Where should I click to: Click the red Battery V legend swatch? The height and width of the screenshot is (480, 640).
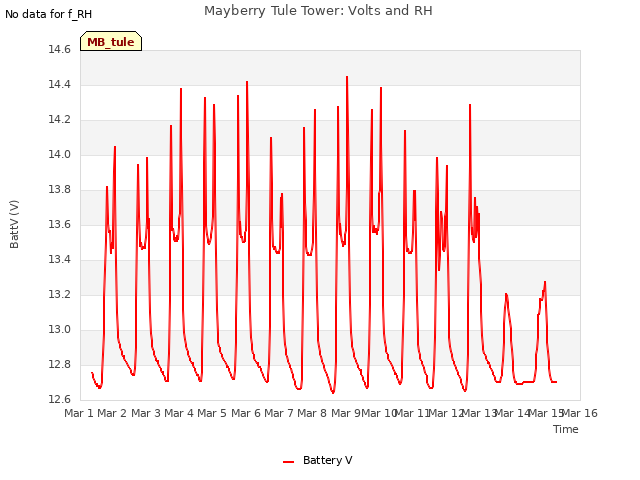click(x=288, y=462)
